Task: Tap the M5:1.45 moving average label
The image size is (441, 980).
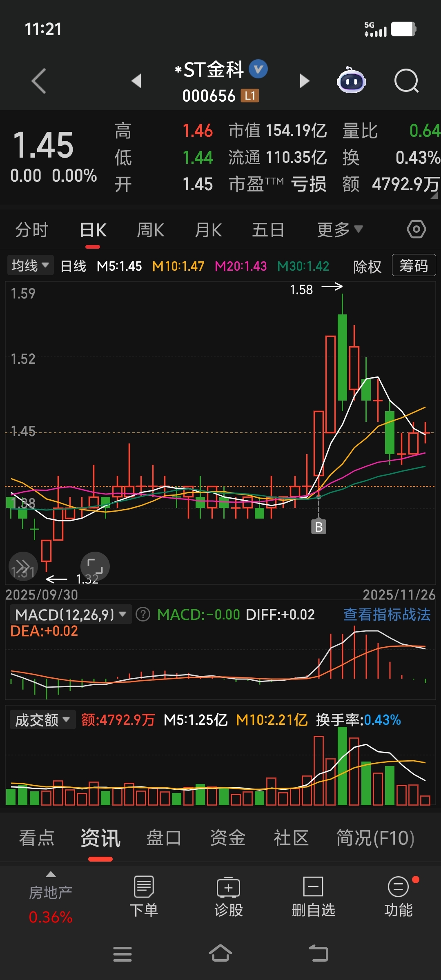Action: pyautogui.click(x=119, y=266)
